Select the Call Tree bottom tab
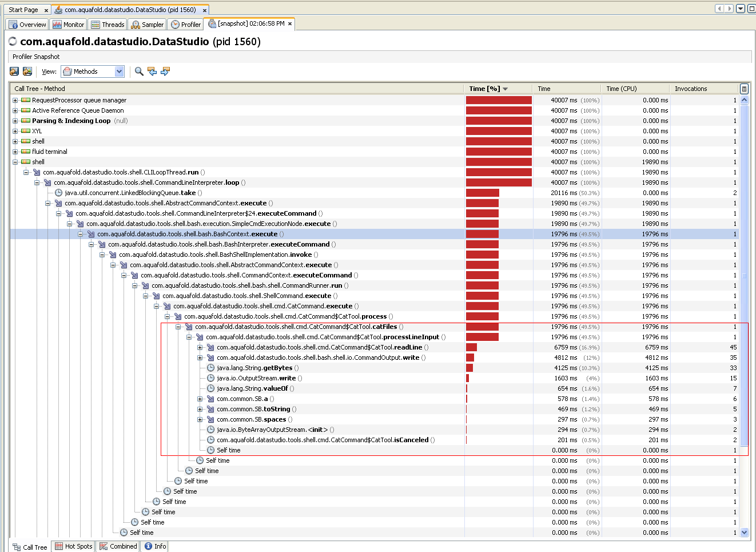Viewport: 756px width, 552px height. [x=30, y=547]
